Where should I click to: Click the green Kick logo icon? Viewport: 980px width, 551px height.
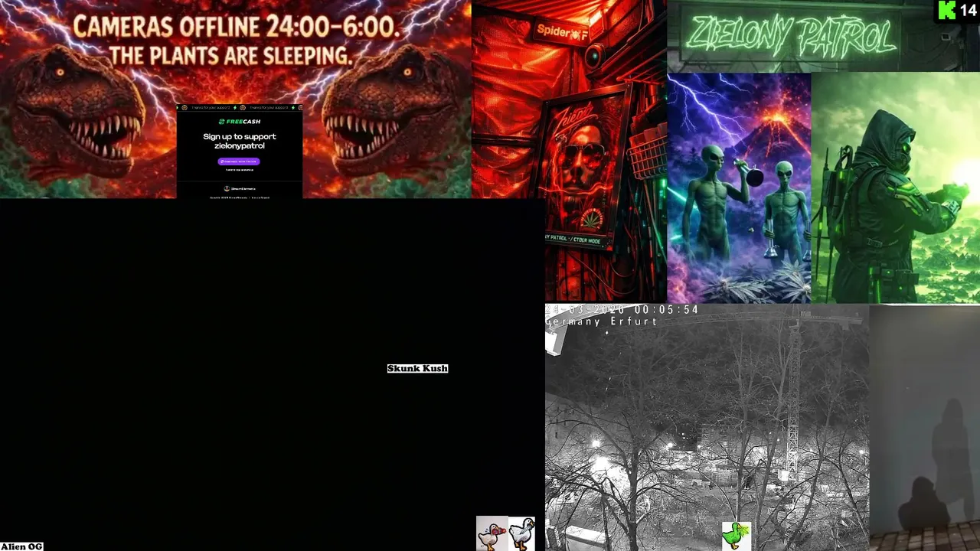point(947,10)
